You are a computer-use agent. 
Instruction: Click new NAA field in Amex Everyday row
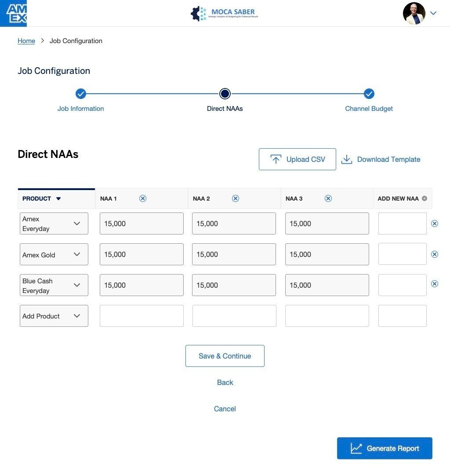pyautogui.click(x=403, y=223)
